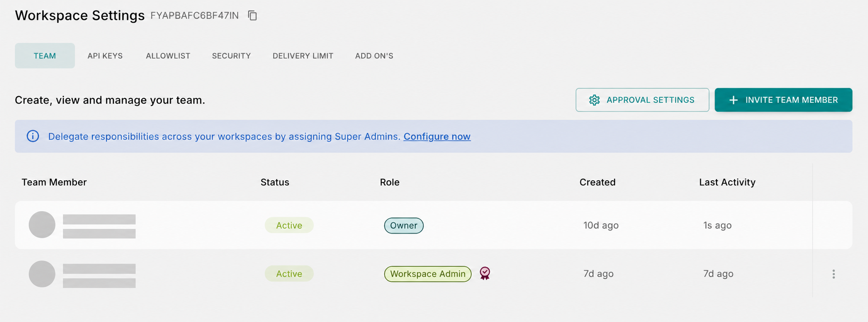This screenshot has height=322, width=868.
Task: Click the verified badge next to Workspace Admin
Action: click(x=485, y=274)
